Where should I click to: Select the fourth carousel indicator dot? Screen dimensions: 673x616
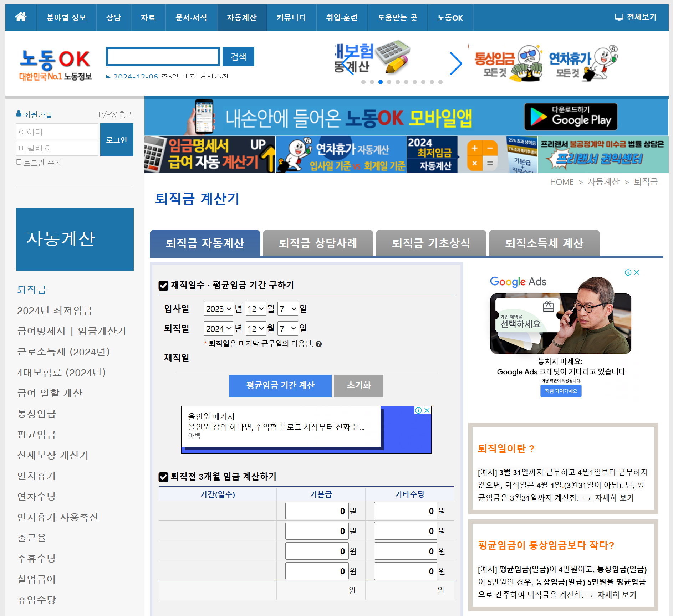point(389,82)
